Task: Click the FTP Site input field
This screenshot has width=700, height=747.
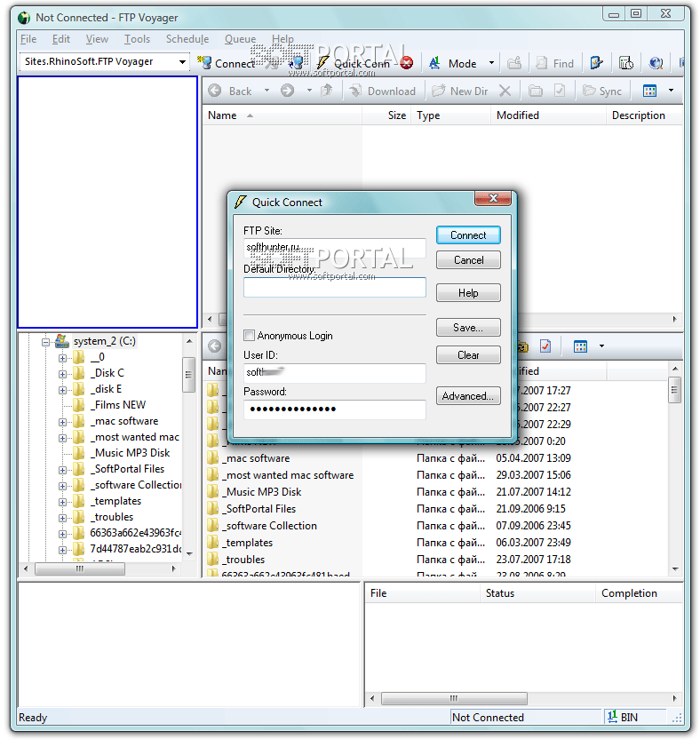Action: [x=335, y=248]
